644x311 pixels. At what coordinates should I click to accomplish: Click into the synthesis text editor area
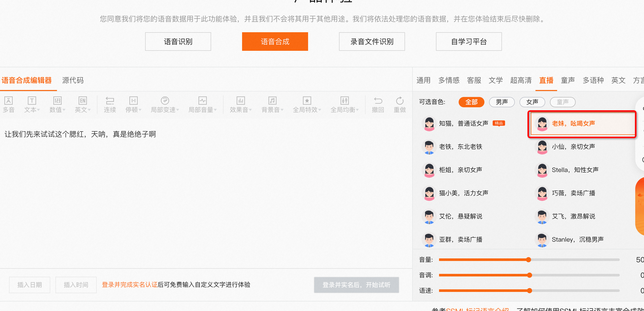(x=206, y=193)
